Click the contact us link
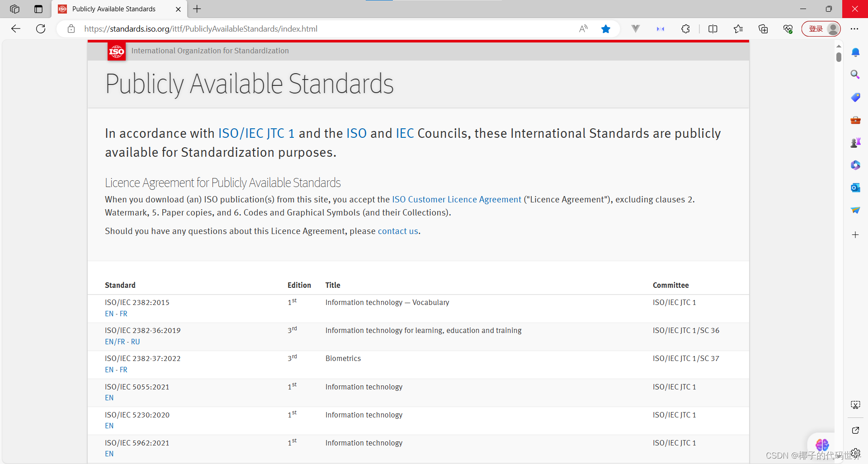This screenshot has width=868, height=464. (x=398, y=231)
